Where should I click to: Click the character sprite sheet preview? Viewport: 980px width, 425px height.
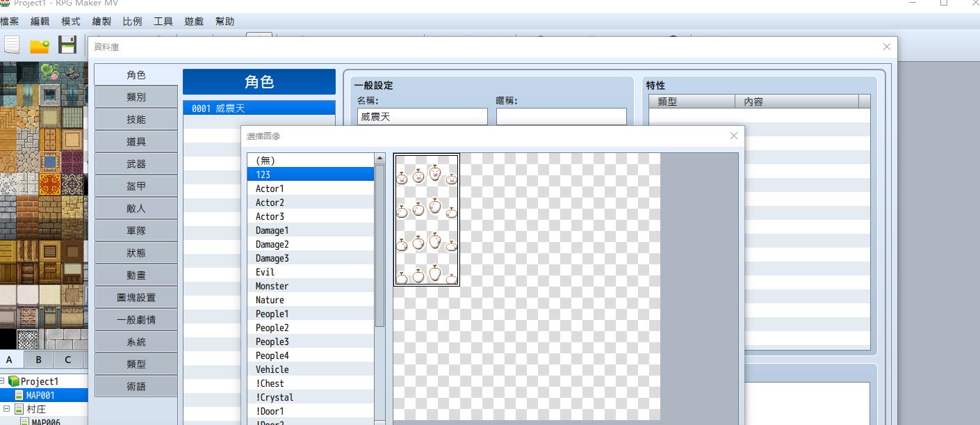[x=427, y=219]
